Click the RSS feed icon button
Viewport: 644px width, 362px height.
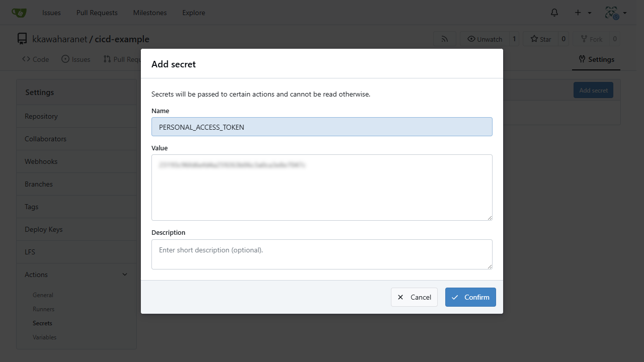(x=445, y=39)
